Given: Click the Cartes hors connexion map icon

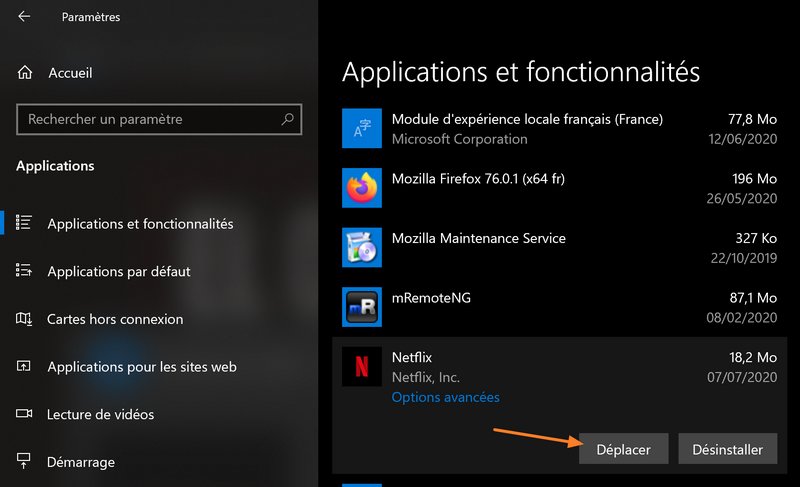Looking at the screenshot, I should tap(23, 319).
